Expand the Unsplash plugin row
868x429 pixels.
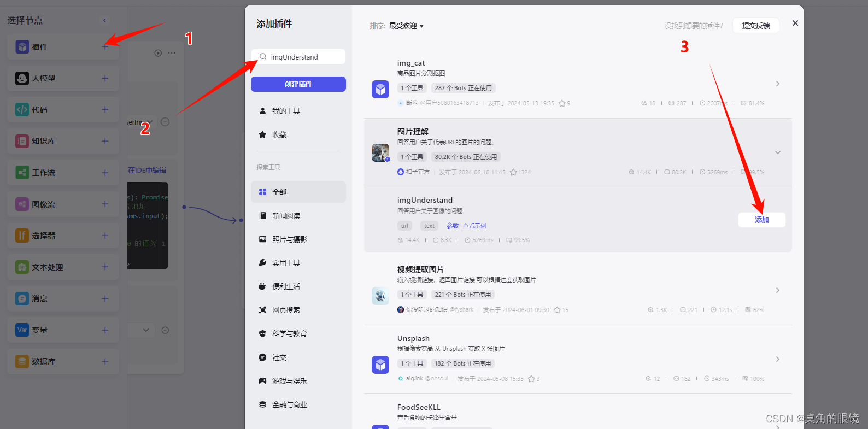tap(777, 359)
